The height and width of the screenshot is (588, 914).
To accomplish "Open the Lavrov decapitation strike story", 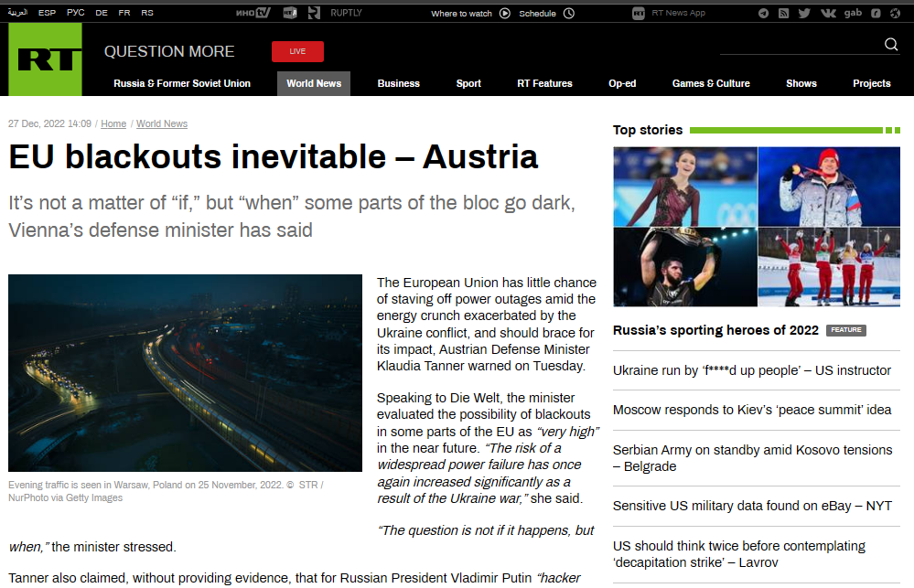I will (739, 554).
